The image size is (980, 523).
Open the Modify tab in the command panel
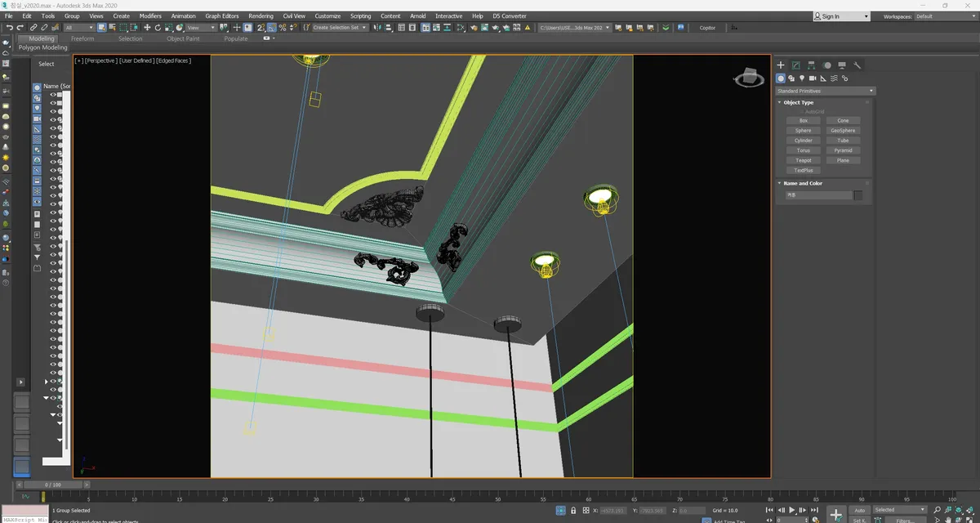point(795,65)
